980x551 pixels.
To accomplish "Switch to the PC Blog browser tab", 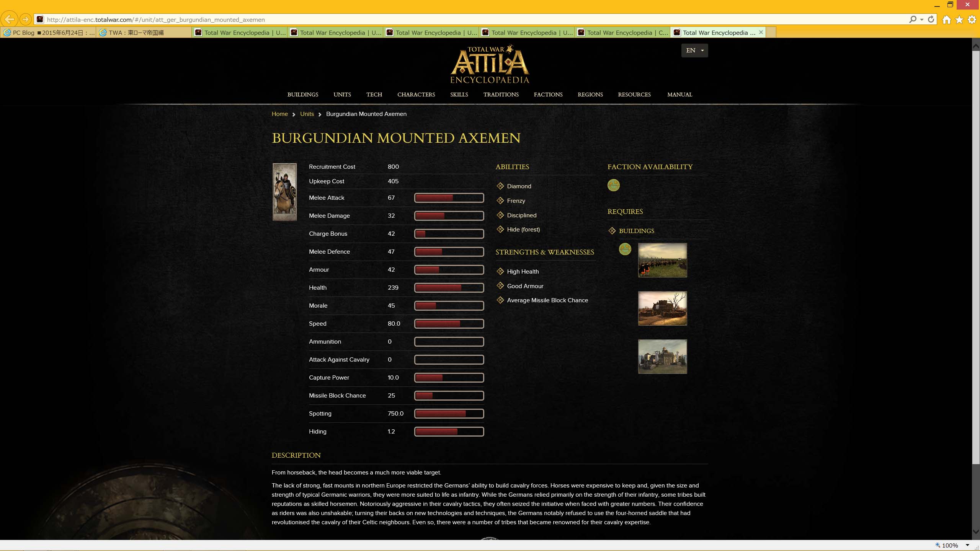I will point(48,33).
